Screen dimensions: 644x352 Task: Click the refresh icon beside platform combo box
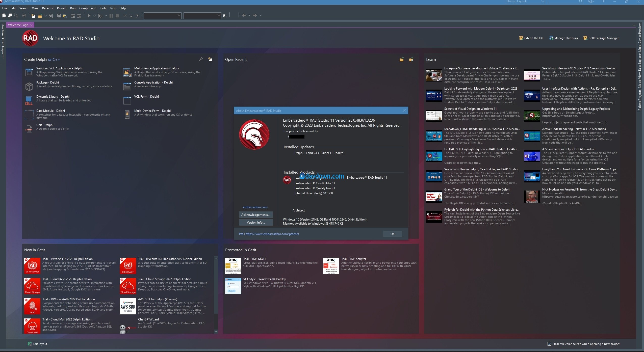pyautogui.click(x=225, y=16)
